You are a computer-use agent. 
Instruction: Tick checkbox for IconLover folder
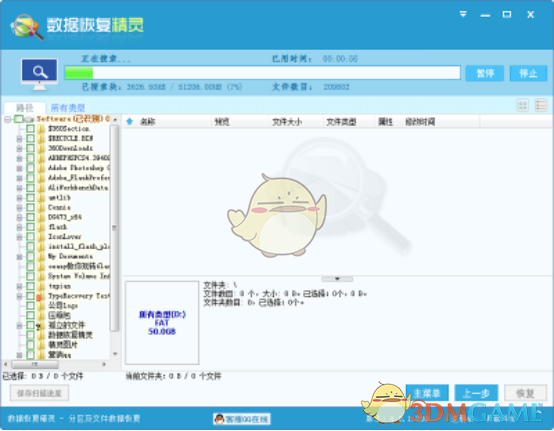[x=30, y=237]
